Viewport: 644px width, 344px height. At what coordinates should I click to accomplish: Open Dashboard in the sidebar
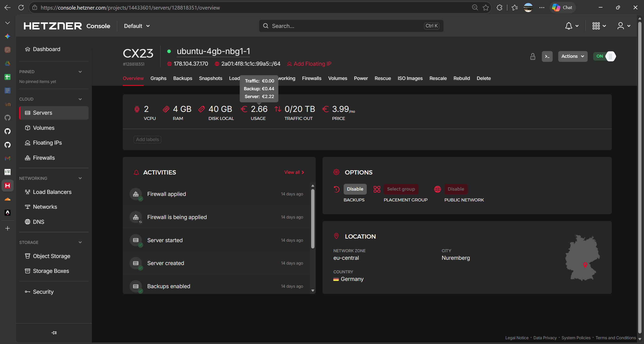click(54, 49)
